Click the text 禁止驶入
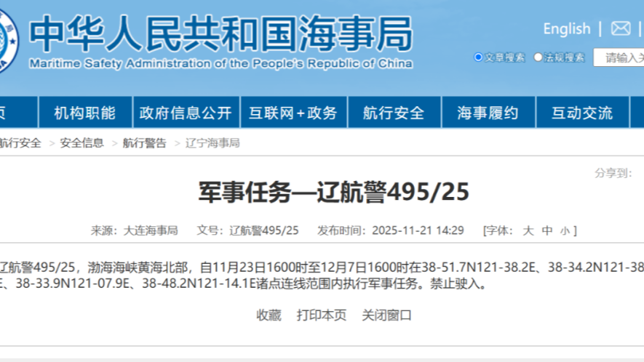 [454, 283]
